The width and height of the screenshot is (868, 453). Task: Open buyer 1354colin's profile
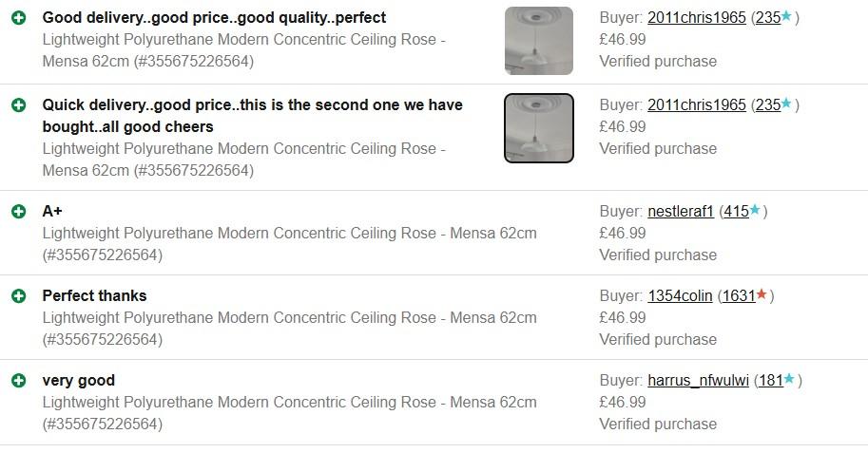coord(680,296)
